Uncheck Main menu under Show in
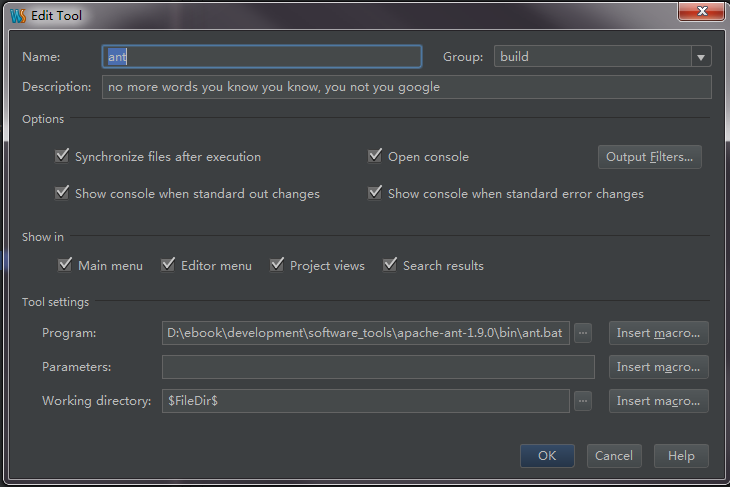Screen dimensions: 730x487 tap(66, 265)
